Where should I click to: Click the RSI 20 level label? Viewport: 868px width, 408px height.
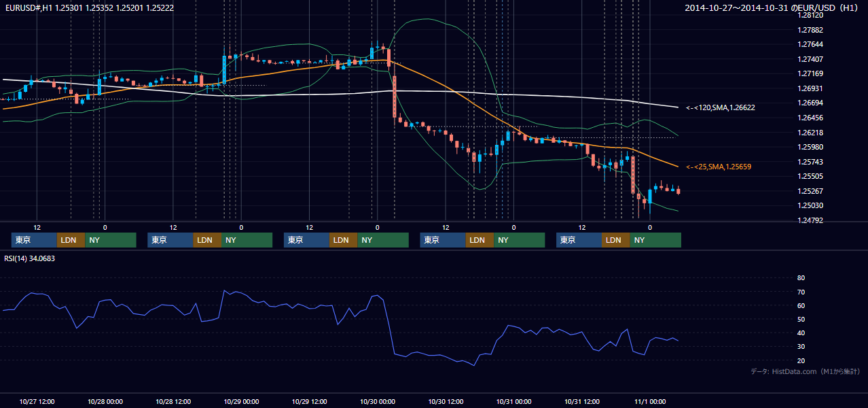[x=801, y=360]
